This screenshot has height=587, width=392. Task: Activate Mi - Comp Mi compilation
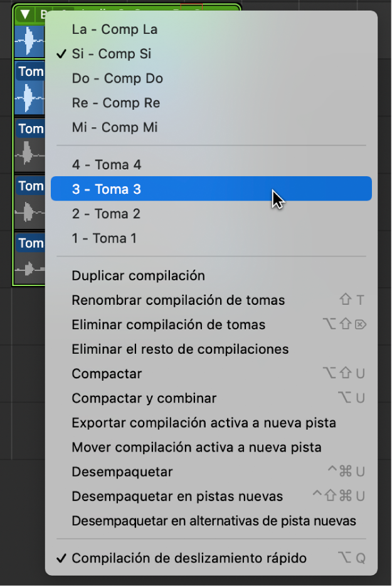(x=115, y=127)
